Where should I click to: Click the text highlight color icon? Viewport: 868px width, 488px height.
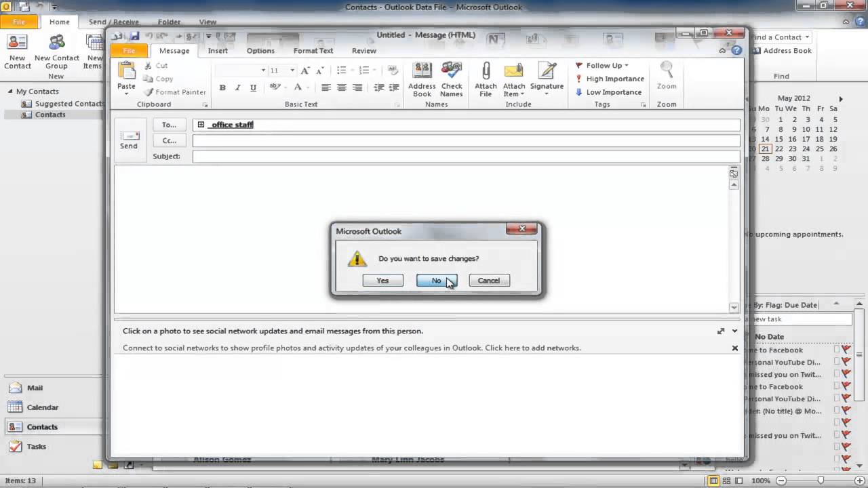[274, 87]
